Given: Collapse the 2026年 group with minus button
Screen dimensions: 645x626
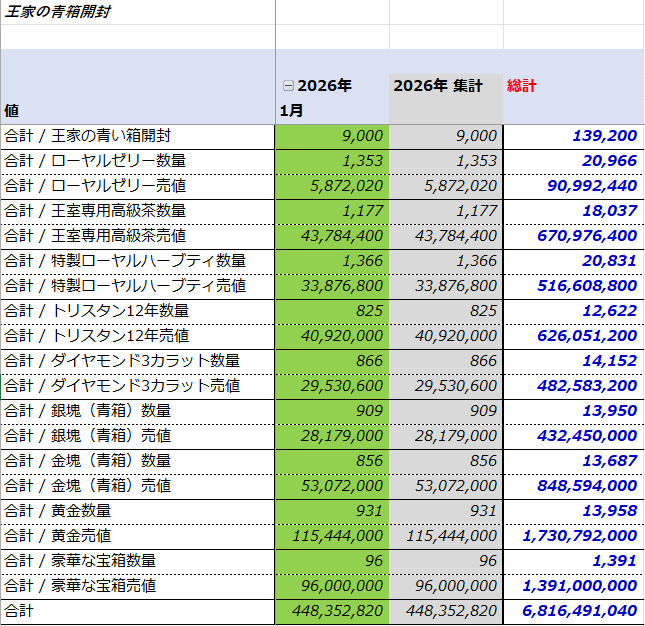Looking at the screenshot, I should pos(288,86).
